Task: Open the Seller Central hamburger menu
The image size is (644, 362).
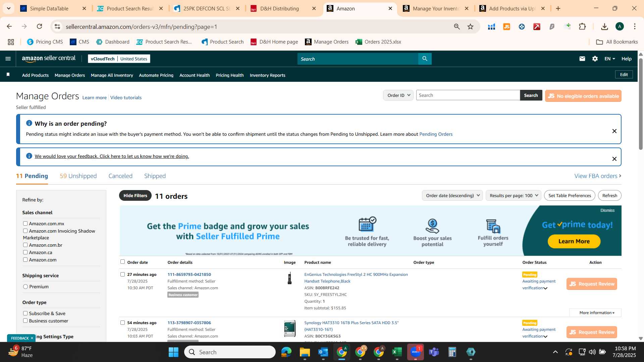Action: [x=8, y=59]
